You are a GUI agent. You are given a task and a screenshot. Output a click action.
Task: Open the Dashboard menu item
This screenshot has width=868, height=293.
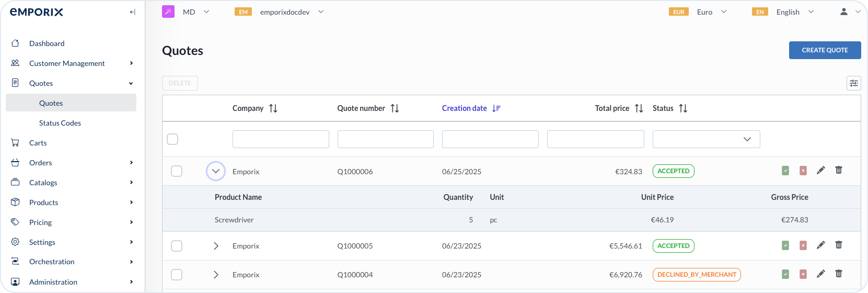[47, 43]
